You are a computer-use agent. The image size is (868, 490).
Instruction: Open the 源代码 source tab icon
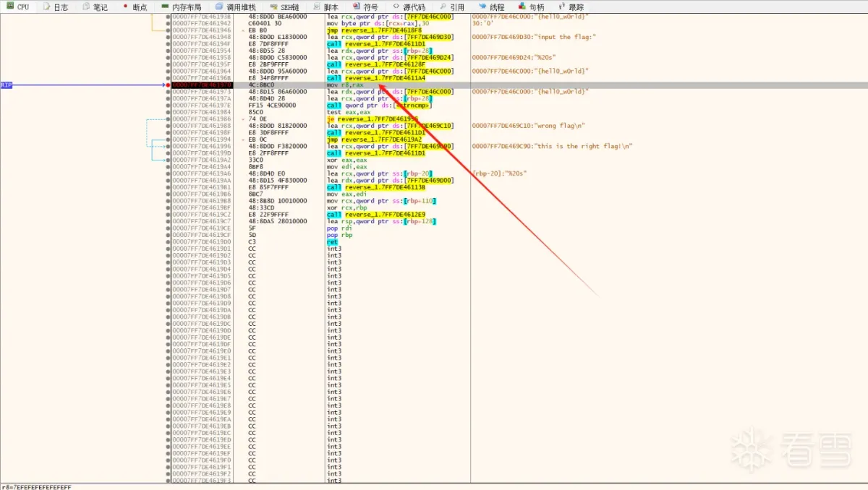click(x=398, y=7)
